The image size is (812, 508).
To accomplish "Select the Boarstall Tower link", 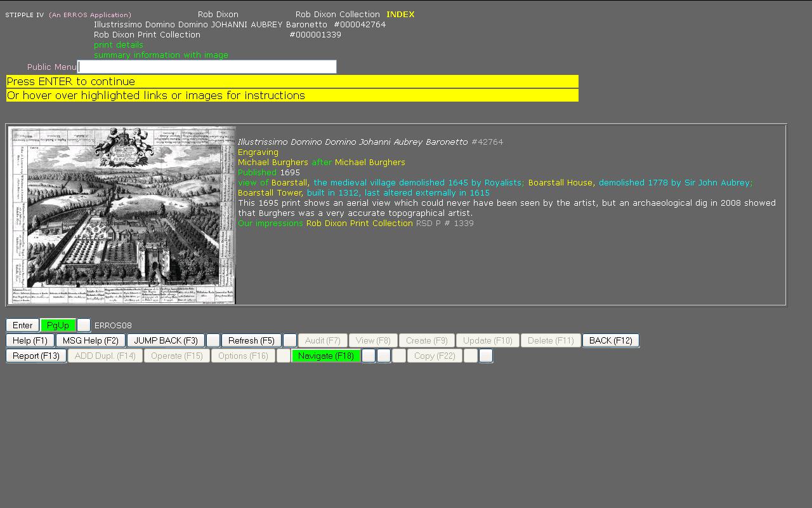I will [x=270, y=192].
